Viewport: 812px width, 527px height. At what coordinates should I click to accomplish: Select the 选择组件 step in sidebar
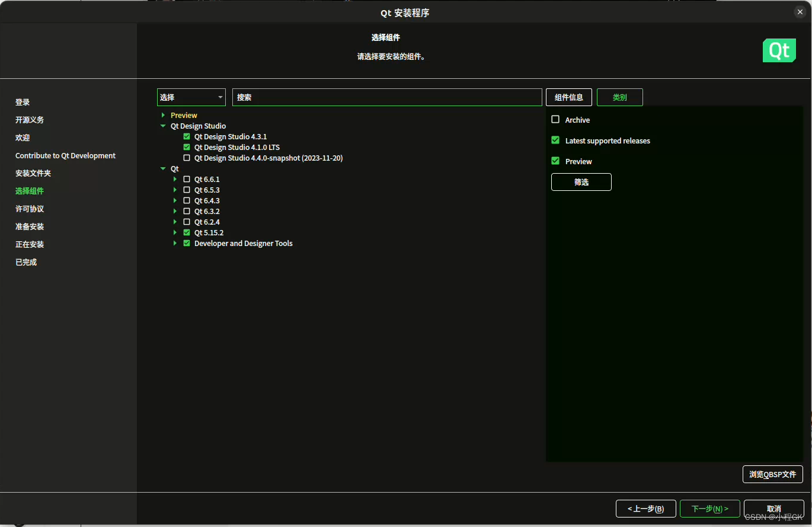(30, 191)
